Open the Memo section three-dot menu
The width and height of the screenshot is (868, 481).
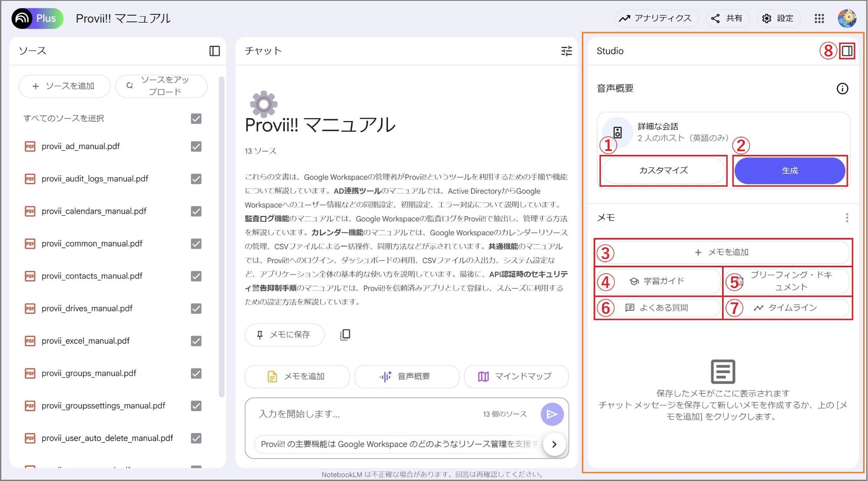click(847, 218)
